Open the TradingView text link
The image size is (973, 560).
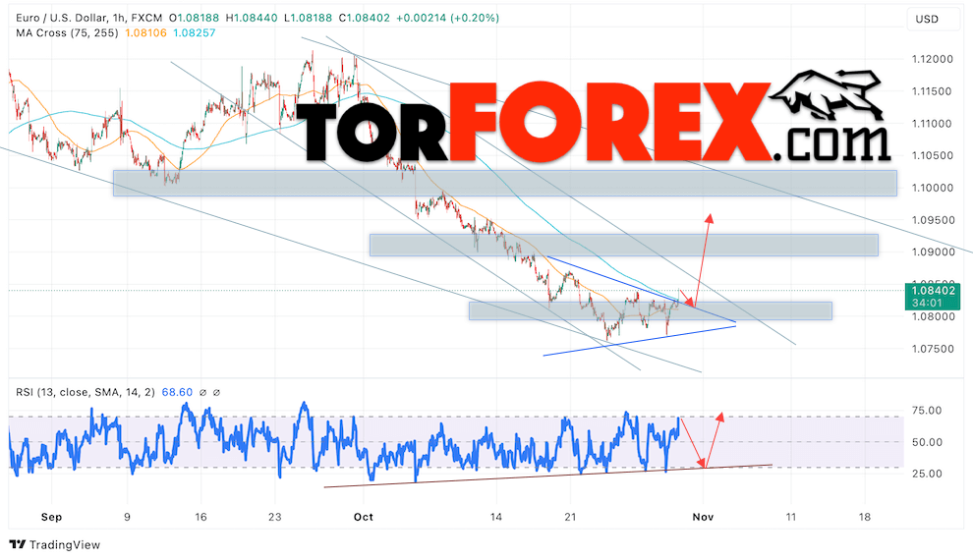[x=65, y=545]
